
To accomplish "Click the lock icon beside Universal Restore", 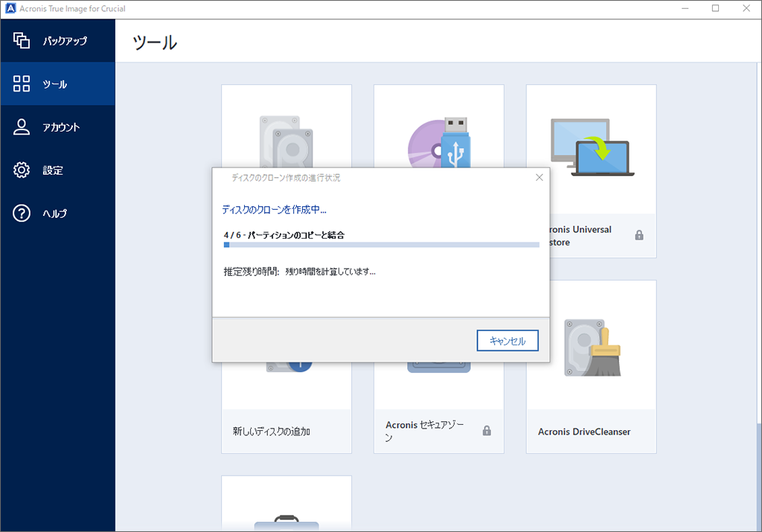I will coord(639,235).
